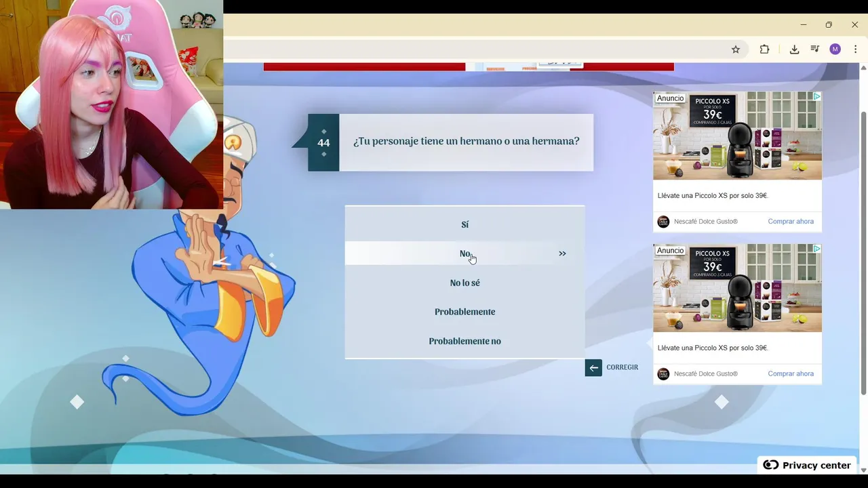Bookmark this page with the star icon
The height and width of the screenshot is (488, 868).
(x=735, y=49)
